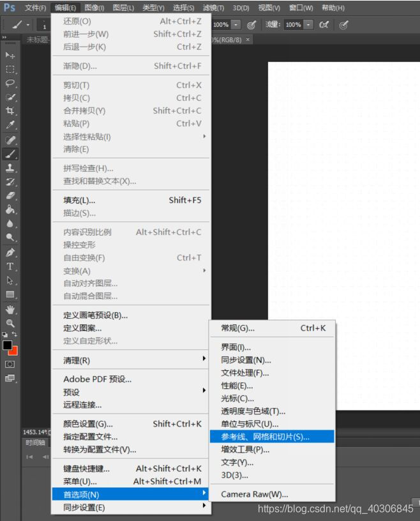Select the Rectangular Marquee tool

tap(10, 69)
